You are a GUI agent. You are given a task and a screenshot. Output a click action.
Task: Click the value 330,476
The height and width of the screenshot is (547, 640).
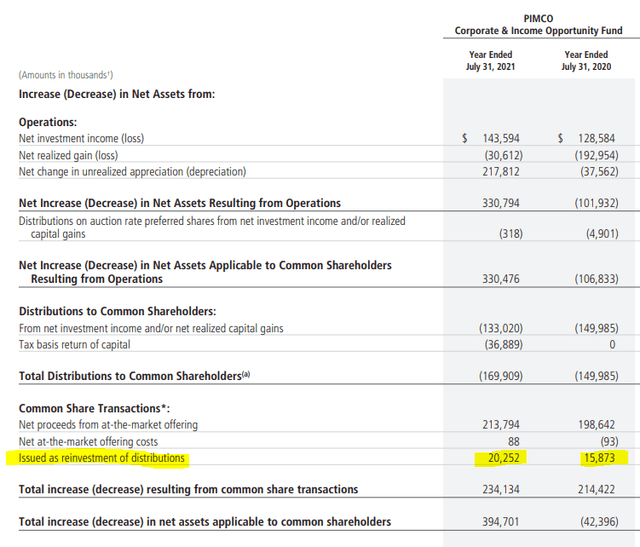pyautogui.click(x=501, y=279)
